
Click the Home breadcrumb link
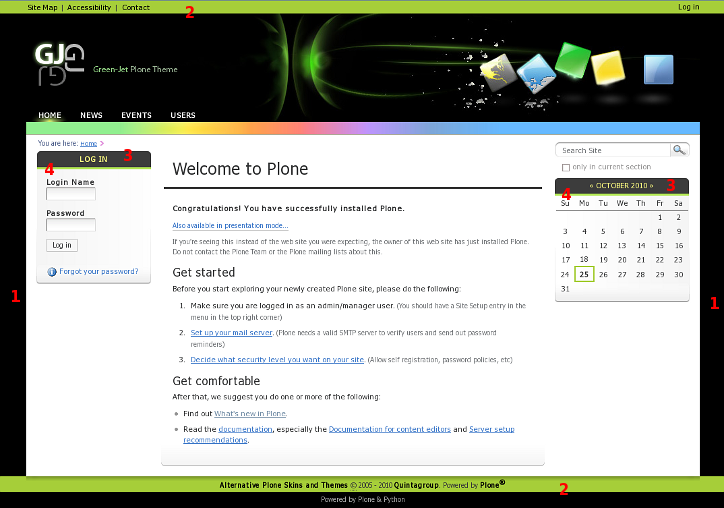(x=89, y=144)
